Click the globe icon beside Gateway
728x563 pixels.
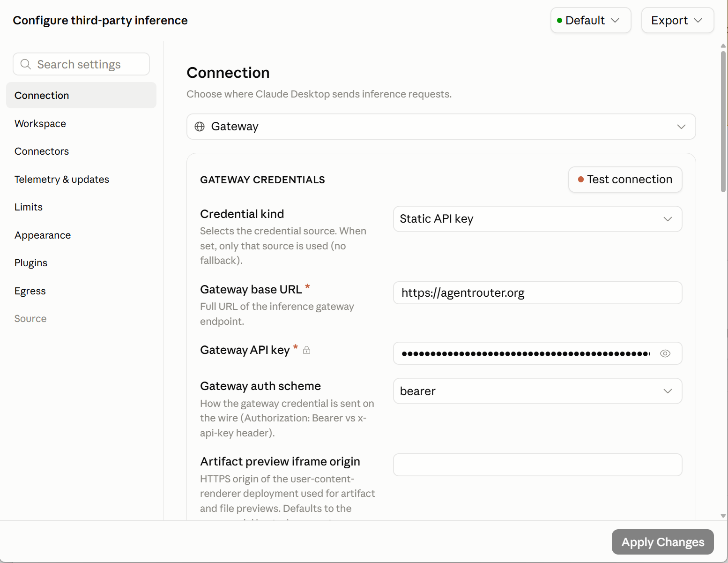[x=200, y=127]
